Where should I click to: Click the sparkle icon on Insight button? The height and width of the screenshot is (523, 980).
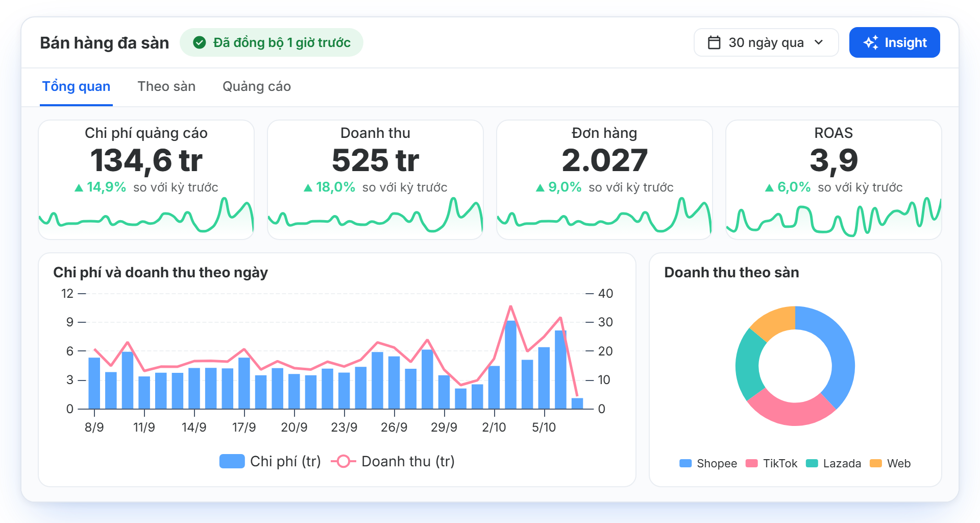pyautogui.click(x=871, y=42)
